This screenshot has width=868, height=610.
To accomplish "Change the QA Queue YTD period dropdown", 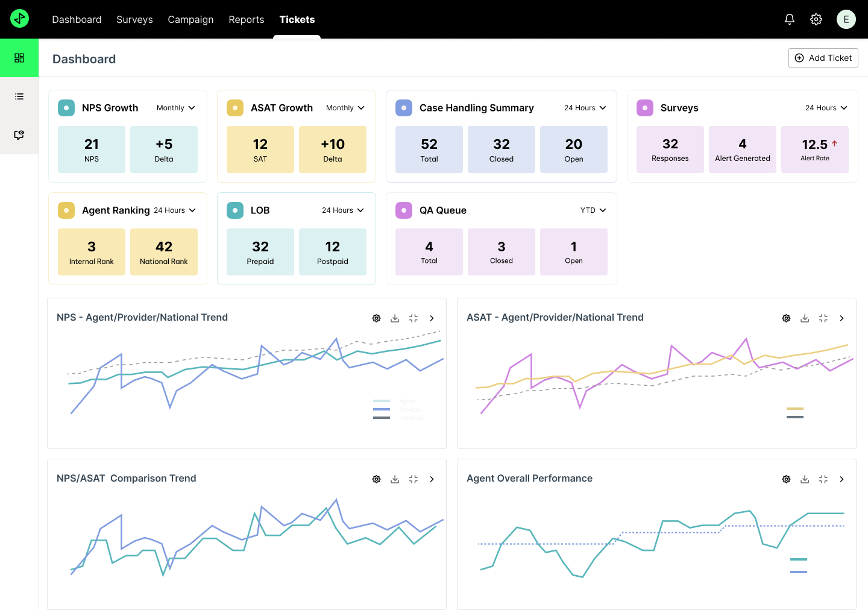I will 593,210.
